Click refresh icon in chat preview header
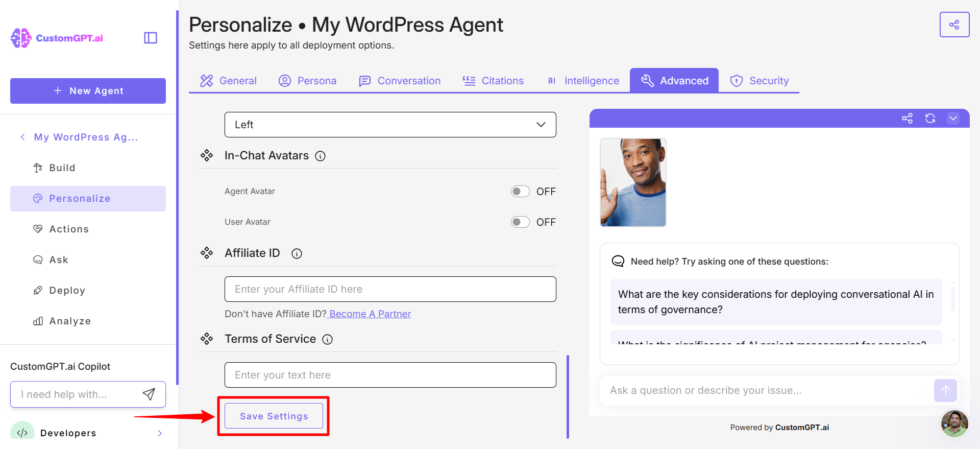The width and height of the screenshot is (980, 449). [x=930, y=119]
